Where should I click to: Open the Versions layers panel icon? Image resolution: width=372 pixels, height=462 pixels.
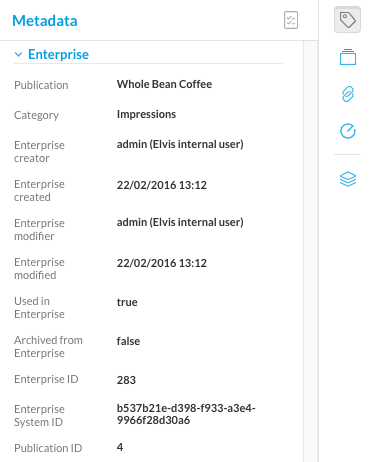pyautogui.click(x=348, y=179)
